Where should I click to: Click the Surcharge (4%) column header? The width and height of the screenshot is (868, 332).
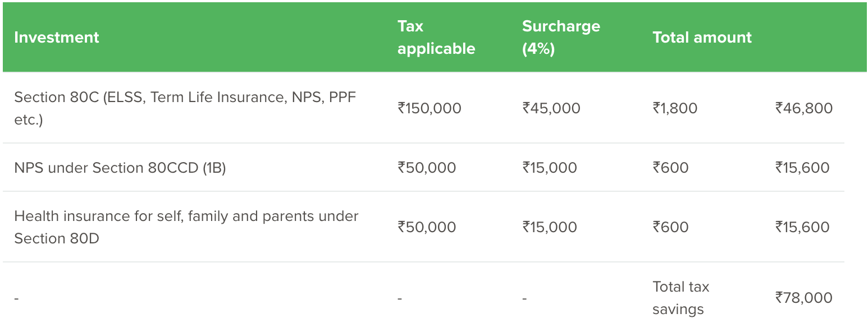[x=560, y=38]
